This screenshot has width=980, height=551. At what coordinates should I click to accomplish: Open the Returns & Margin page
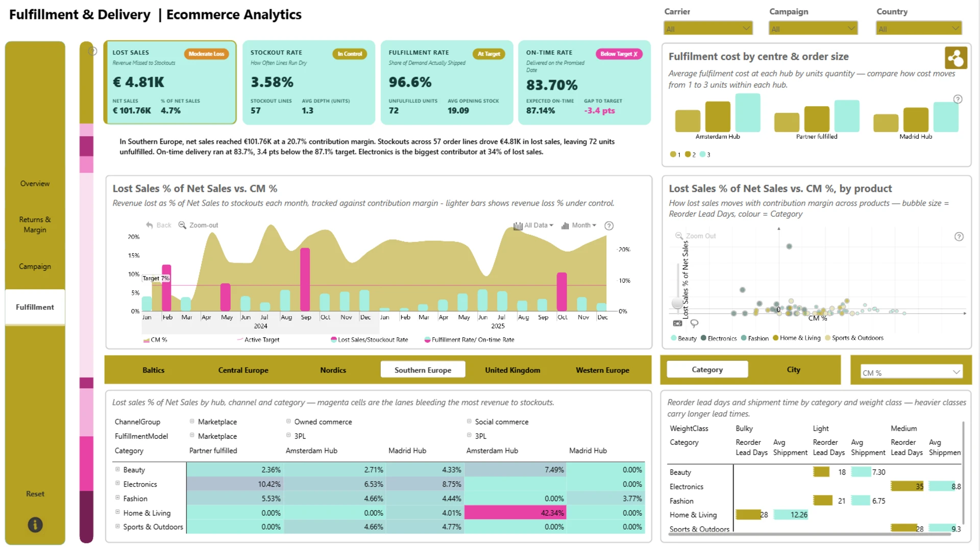pos(35,224)
